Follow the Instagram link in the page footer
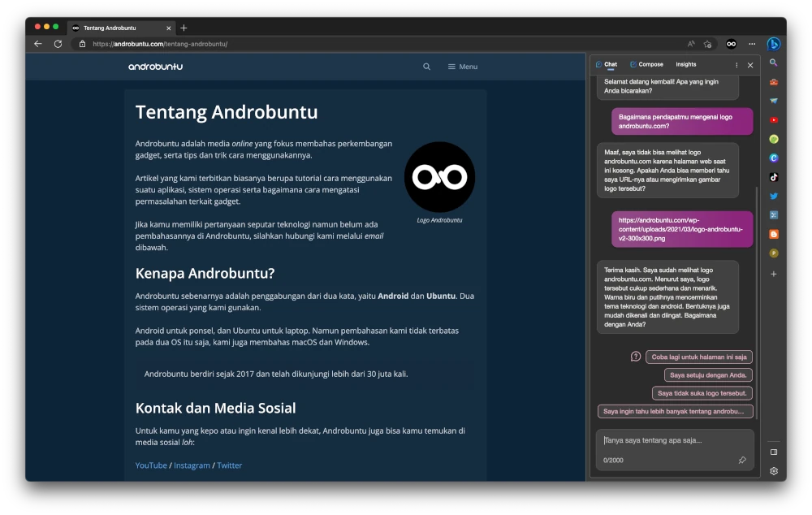812x515 pixels. pos(192,465)
